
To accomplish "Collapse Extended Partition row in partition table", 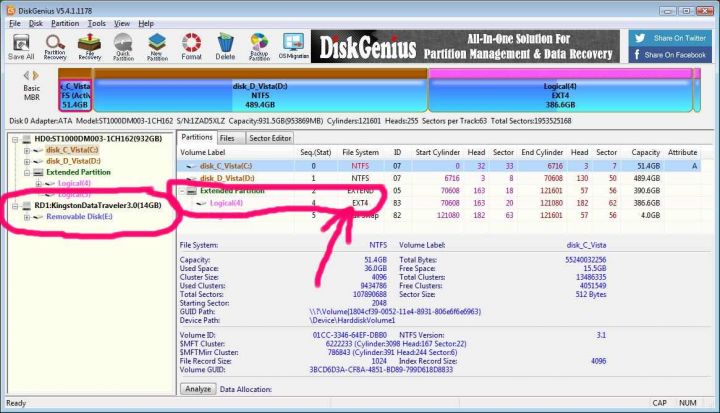I will 182,191.
